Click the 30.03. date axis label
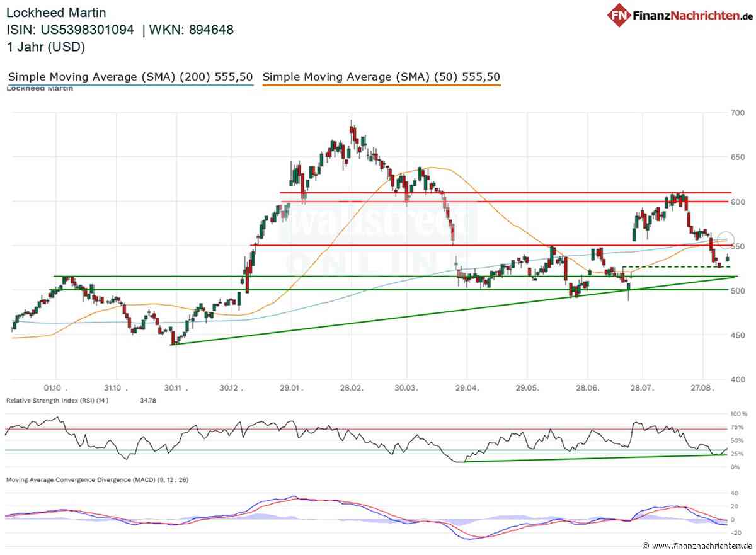The image size is (756, 555). click(407, 389)
